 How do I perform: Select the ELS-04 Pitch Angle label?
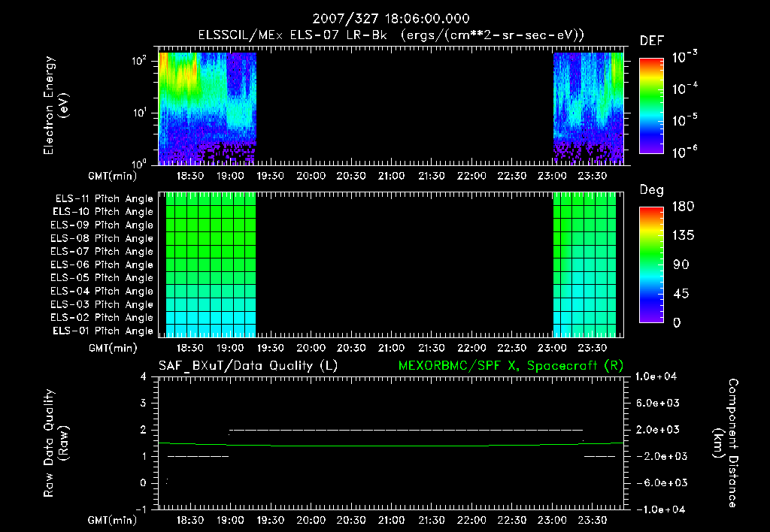click(x=102, y=292)
